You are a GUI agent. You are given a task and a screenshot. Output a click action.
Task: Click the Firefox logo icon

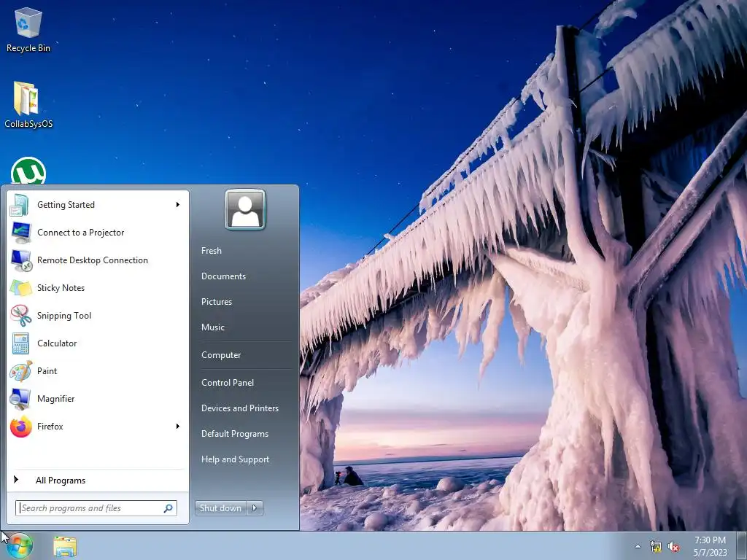pos(20,426)
